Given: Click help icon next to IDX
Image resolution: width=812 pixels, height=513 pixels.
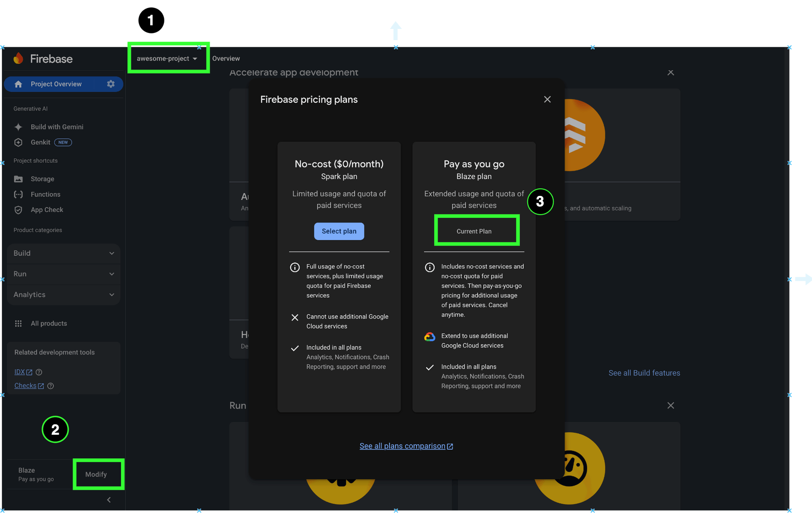Looking at the screenshot, I should [x=39, y=372].
